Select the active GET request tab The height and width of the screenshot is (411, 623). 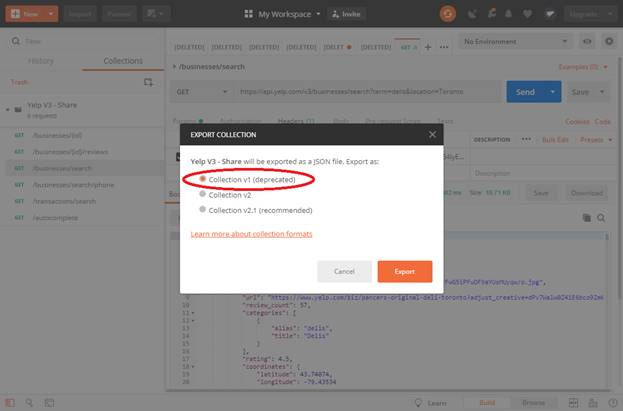[x=408, y=47]
